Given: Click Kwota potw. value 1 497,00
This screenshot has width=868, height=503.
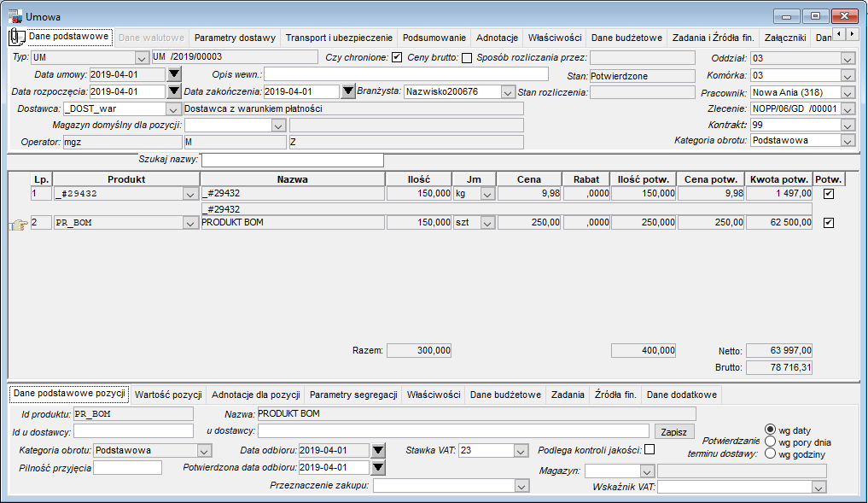Looking at the screenshot, I should [779, 193].
